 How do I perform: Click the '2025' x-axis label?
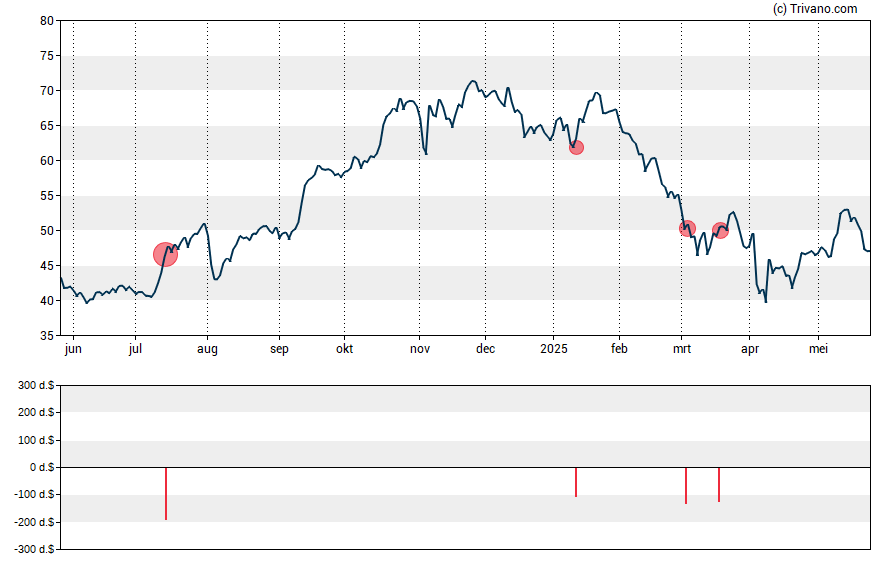click(x=553, y=349)
